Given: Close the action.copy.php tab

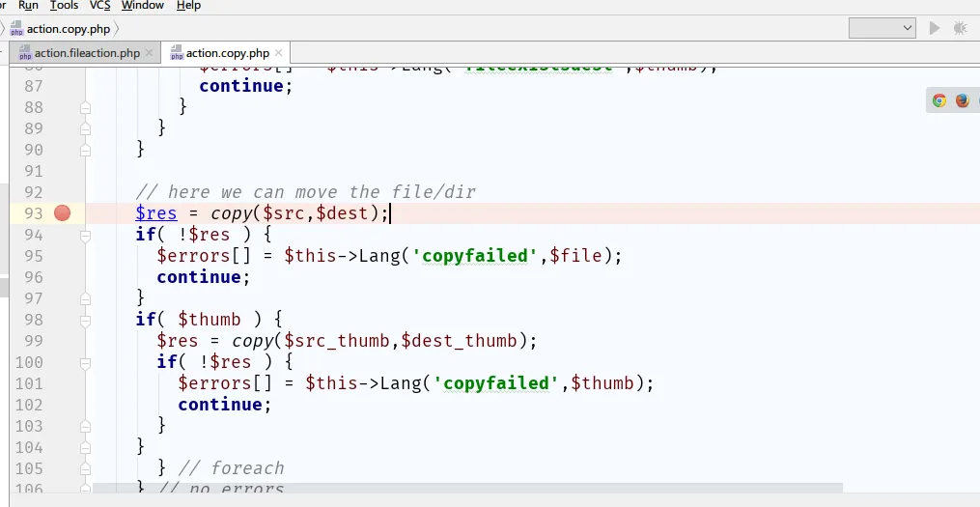Looking at the screenshot, I should (x=279, y=53).
